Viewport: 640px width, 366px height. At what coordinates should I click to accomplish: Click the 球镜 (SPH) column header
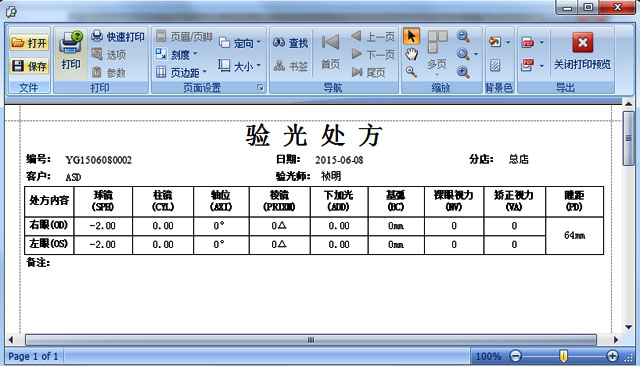pos(103,201)
